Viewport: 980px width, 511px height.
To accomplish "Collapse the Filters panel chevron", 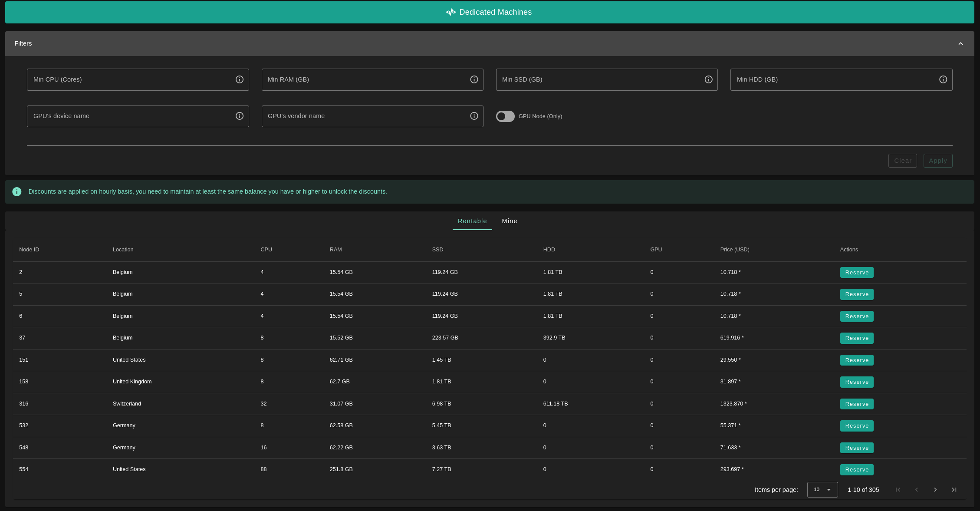I will coord(960,43).
